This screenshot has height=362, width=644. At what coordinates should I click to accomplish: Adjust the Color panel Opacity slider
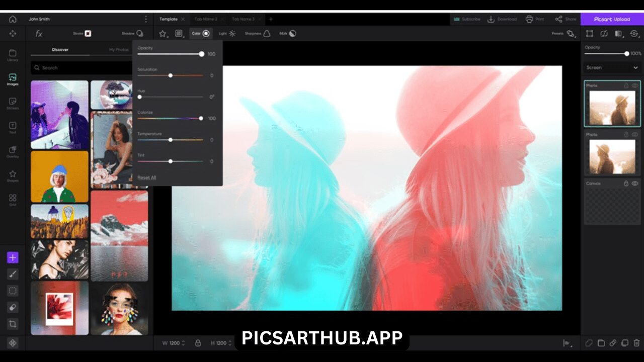point(170,54)
